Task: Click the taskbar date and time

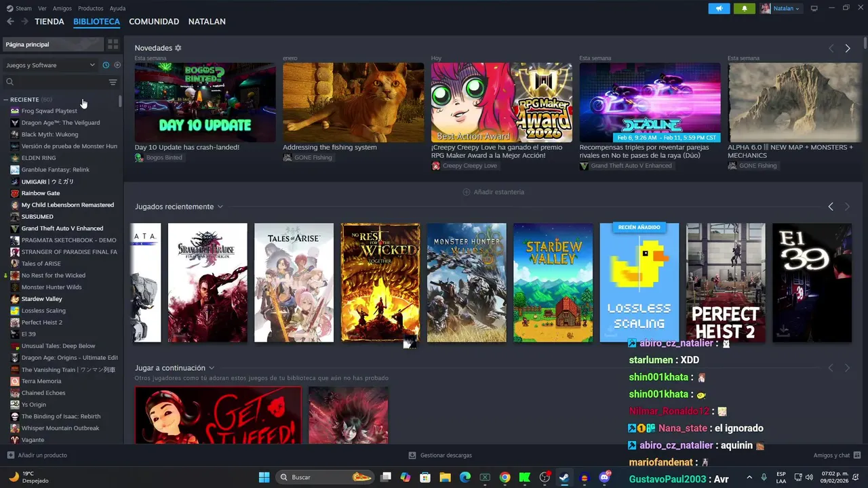Action: coord(835,477)
